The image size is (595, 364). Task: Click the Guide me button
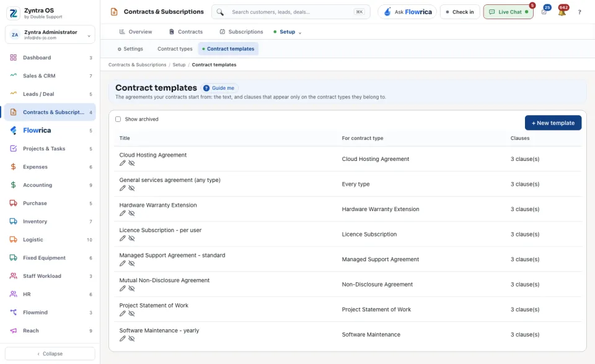[219, 88]
